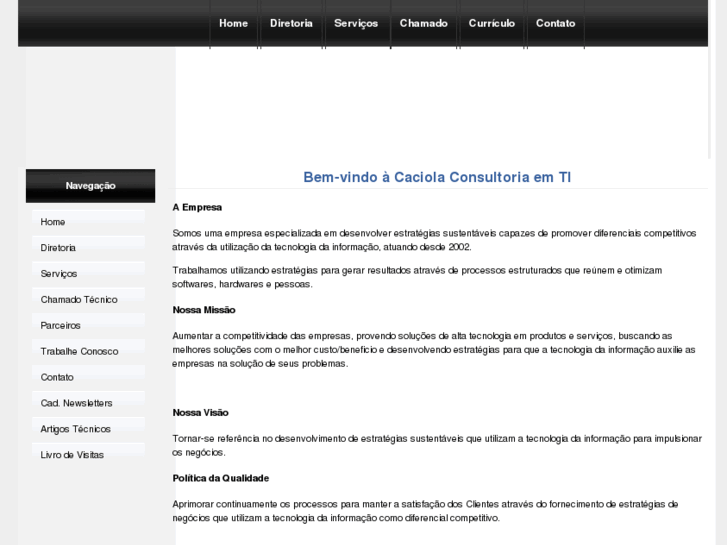The width and height of the screenshot is (727, 545).
Task: Open Diretoria in the top navigation bar
Action: pos(291,23)
